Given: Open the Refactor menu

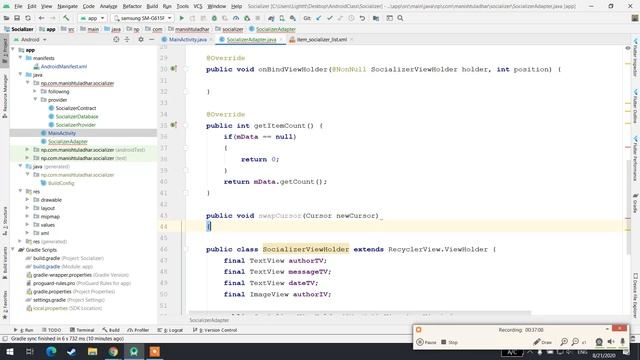Looking at the screenshot, I should [x=132, y=6].
